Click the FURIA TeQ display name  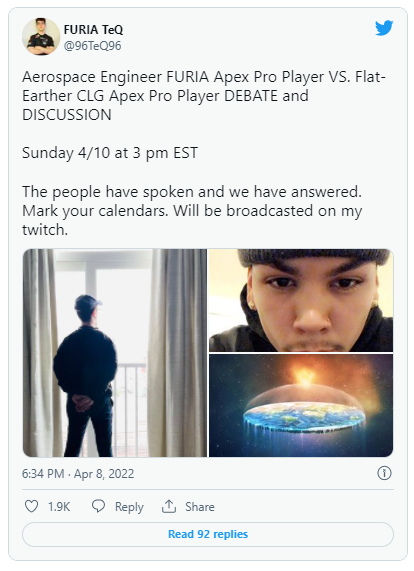click(93, 29)
